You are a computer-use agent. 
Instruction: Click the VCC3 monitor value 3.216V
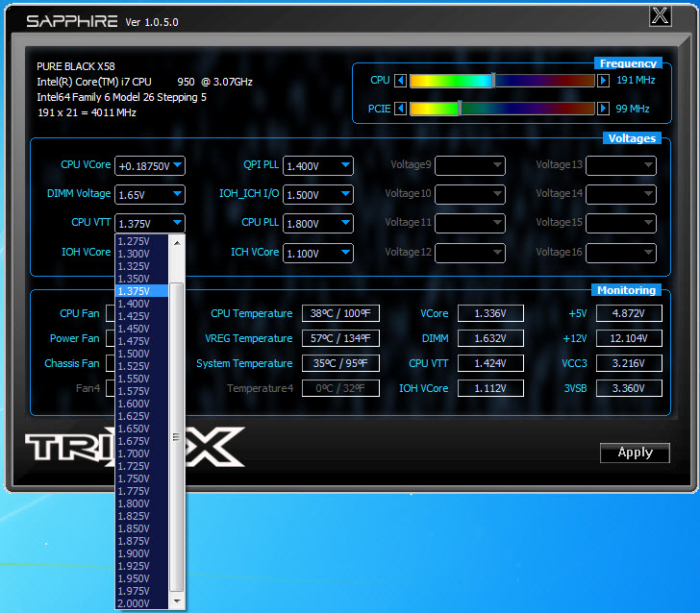pyautogui.click(x=629, y=363)
